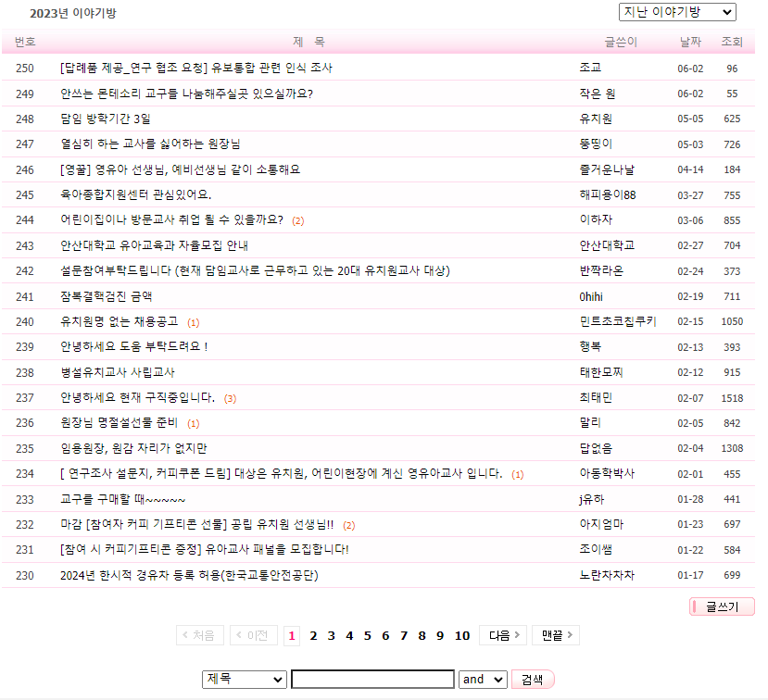768x700 pixels.
Task: Open post '유치원명 없는 채용공고'
Action: (x=120, y=321)
